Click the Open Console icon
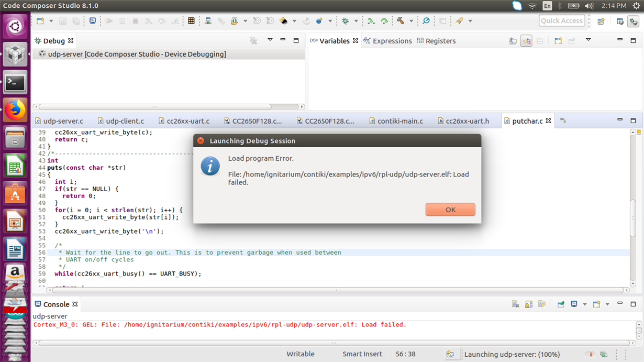 coord(596,304)
